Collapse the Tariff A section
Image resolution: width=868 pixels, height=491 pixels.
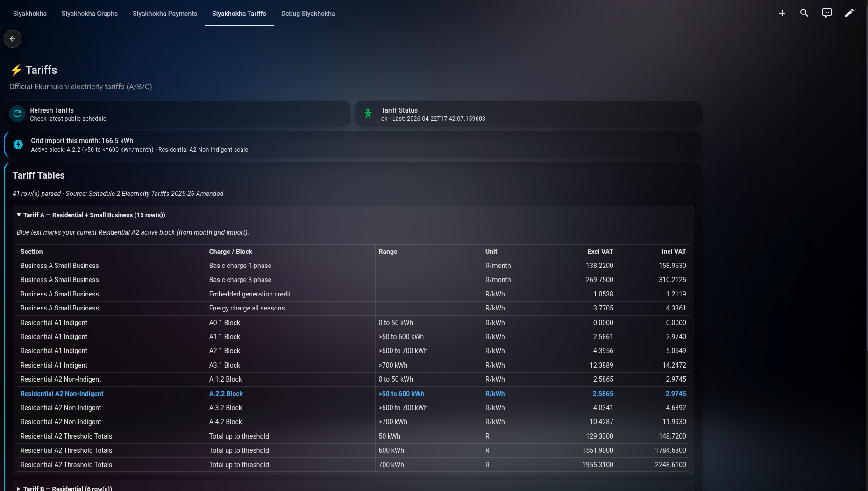[91, 215]
